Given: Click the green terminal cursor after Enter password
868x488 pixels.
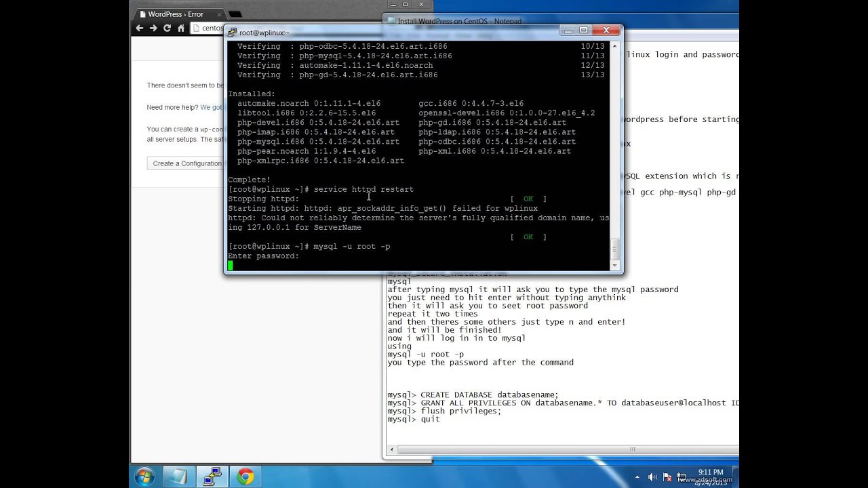Looking at the screenshot, I should [231, 266].
